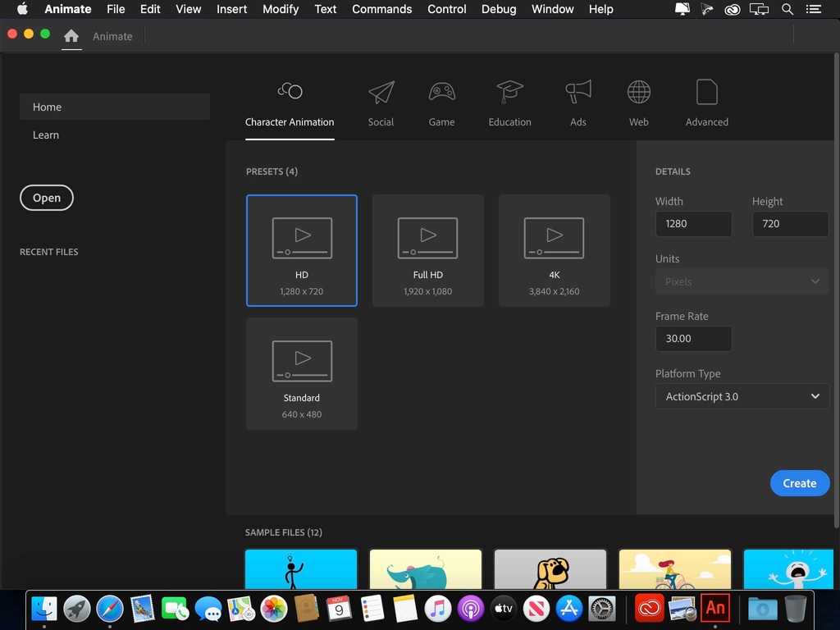This screenshot has height=630, width=840.
Task: Choose the 4K 3,840 x 2,160 preset
Action: [554, 250]
